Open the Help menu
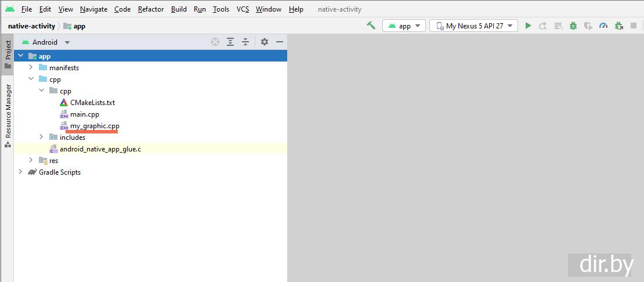Viewport: 644px width, 282px height. coord(296,9)
